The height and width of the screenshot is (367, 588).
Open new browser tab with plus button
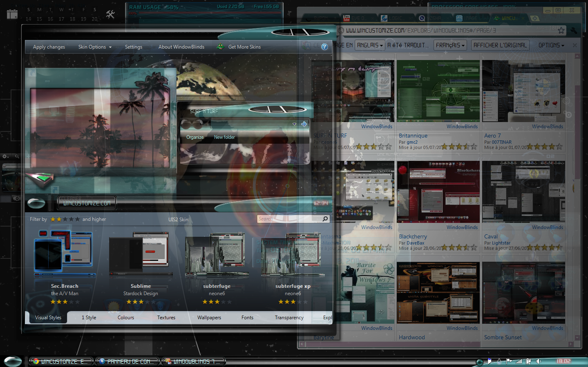click(534, 18)
